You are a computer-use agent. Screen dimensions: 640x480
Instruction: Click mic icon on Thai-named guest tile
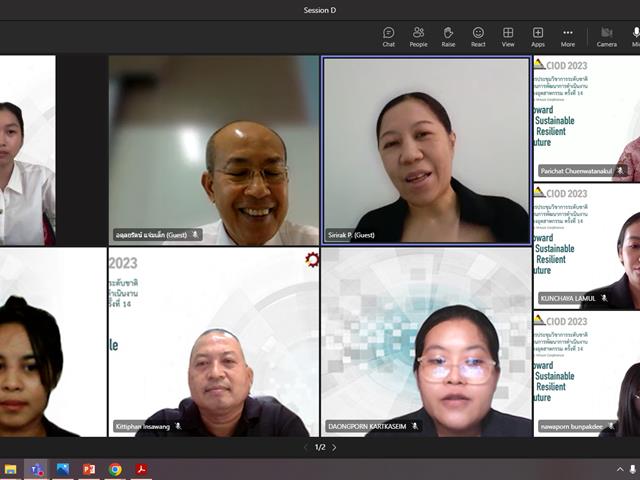195,235
